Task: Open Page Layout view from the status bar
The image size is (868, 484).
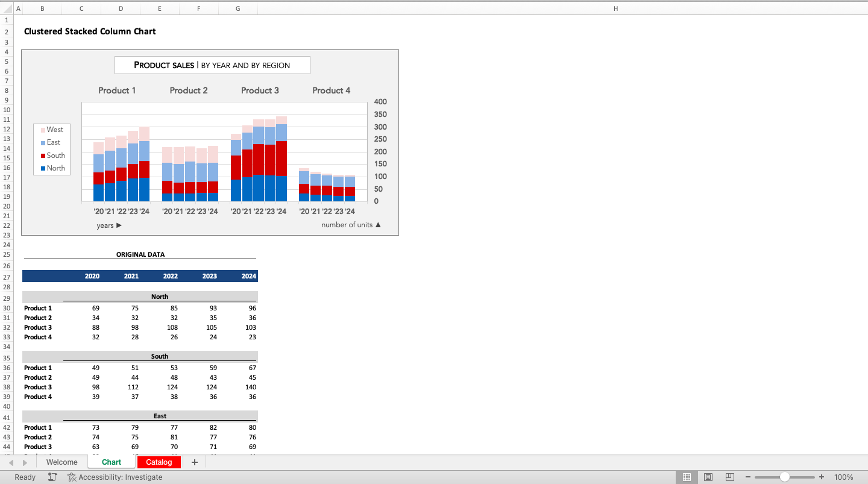Action: [708, 477]
